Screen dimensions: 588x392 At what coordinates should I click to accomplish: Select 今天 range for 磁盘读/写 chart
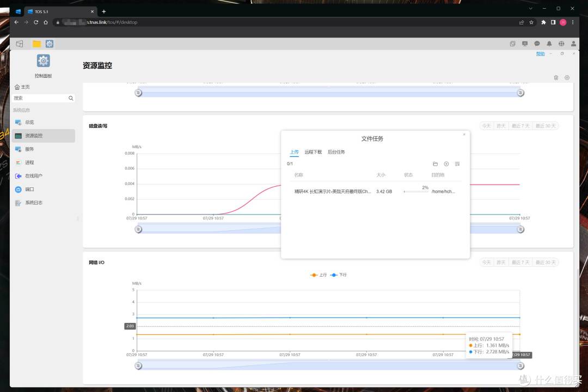click(486, 126)
